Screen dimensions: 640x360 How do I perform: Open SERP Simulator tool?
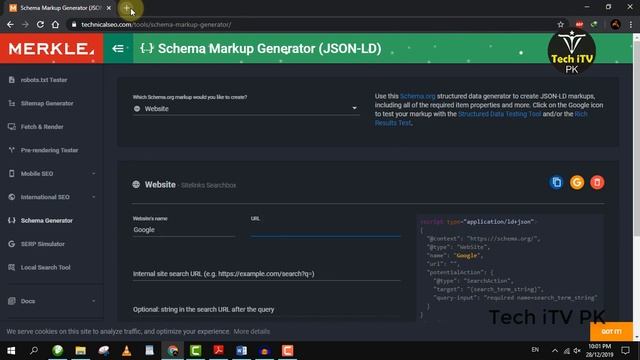42,244
